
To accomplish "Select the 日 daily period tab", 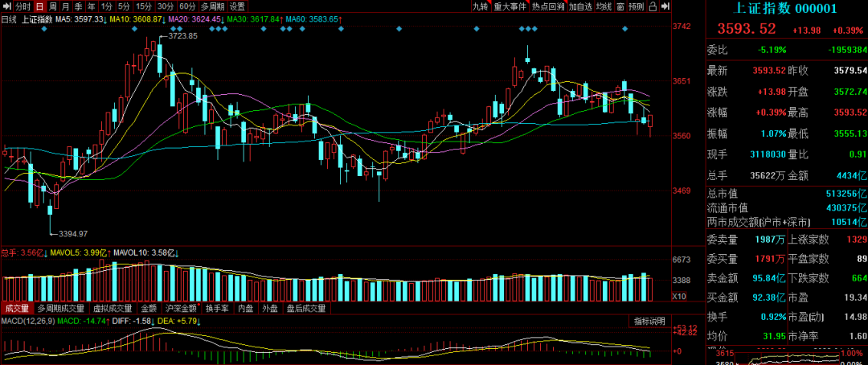I will coord(39,6).
